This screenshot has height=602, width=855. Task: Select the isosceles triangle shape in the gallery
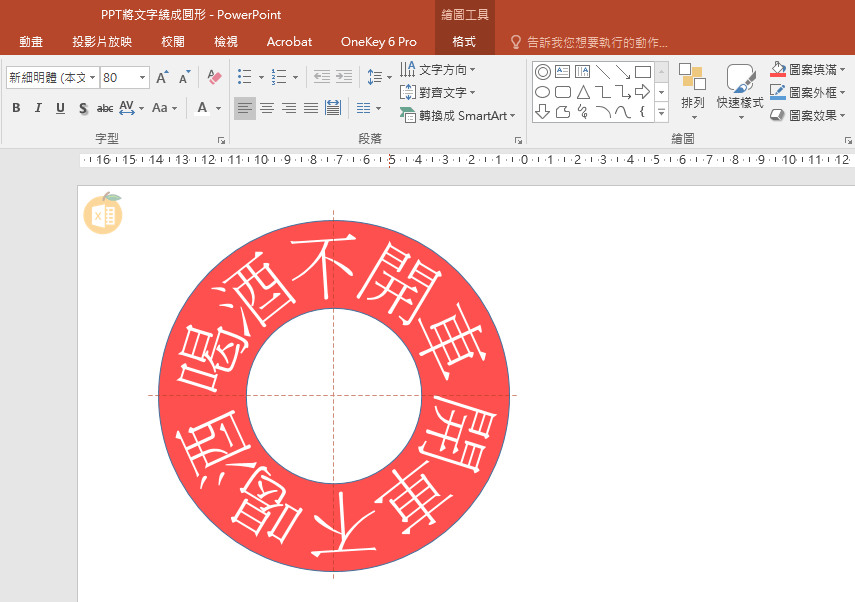pyautogui.click(x=582, y=92)
